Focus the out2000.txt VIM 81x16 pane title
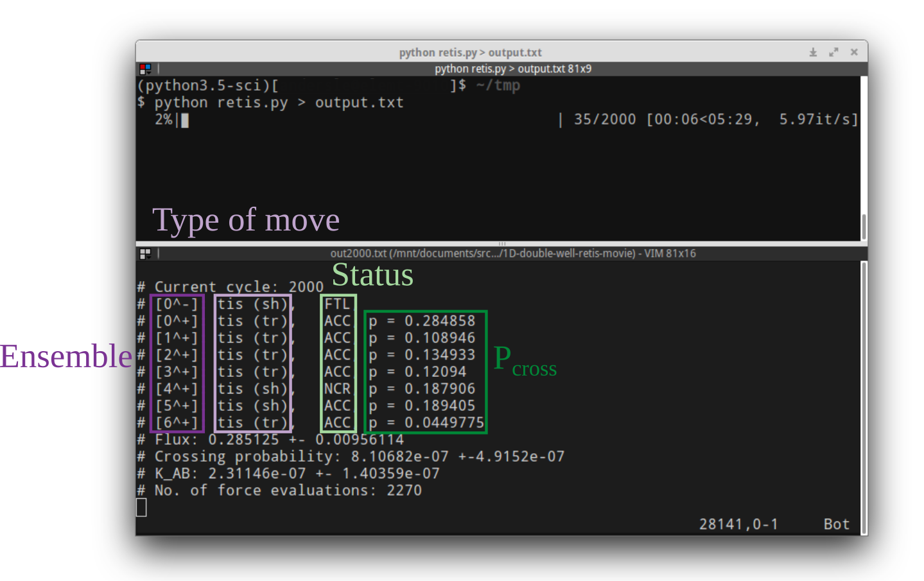 pyautogui.click(x=512, y=254)
